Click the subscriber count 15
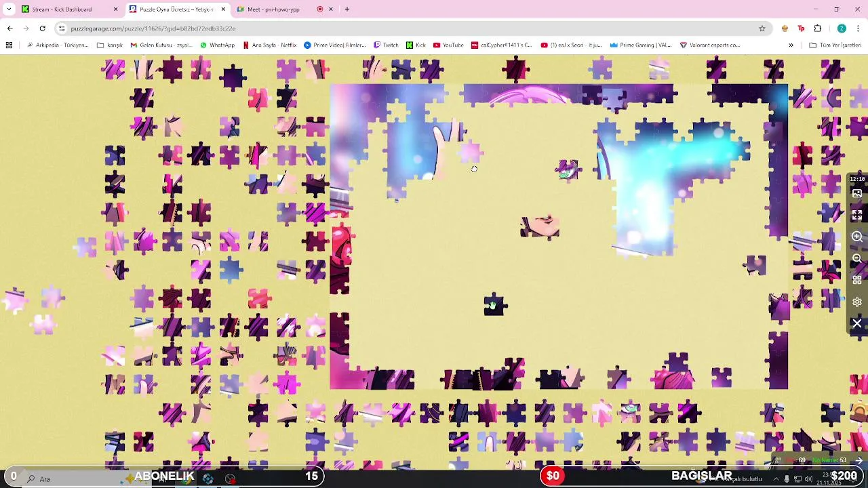The height and width of the screenshot is (488, 868). (x=311, y=476)
